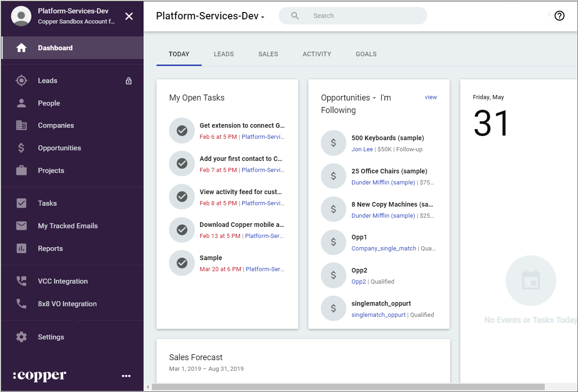Click dollar icon for Opp1
Screen dimensions: 578x392
(333, 243)
